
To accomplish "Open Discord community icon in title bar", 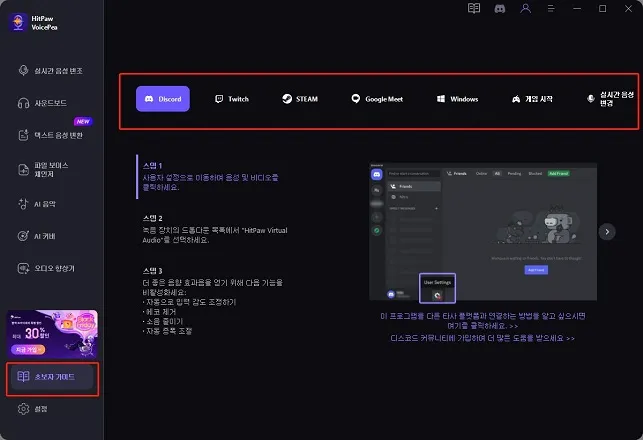I will click(x=499, y=8).
